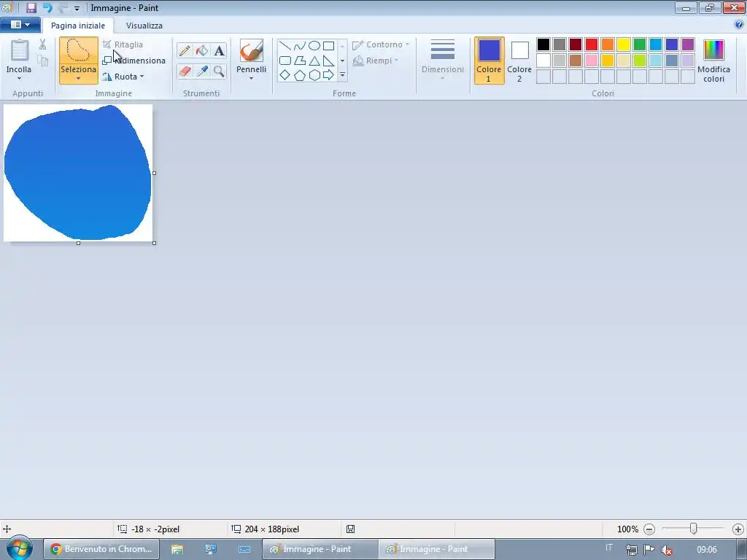Screen dimensions: 747x560
Task: Open Modifica colori editor
Action: pos(713,61)
